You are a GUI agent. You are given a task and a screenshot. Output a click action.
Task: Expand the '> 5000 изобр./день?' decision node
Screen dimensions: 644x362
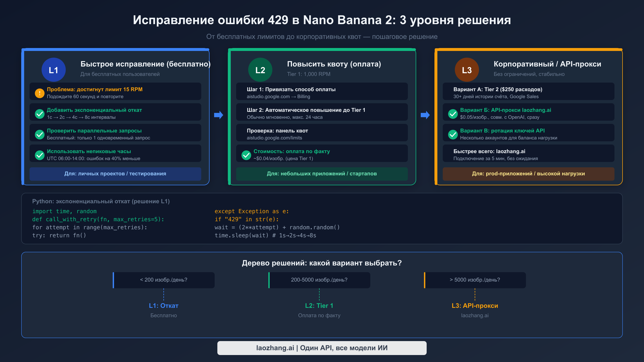click(475, 280)
